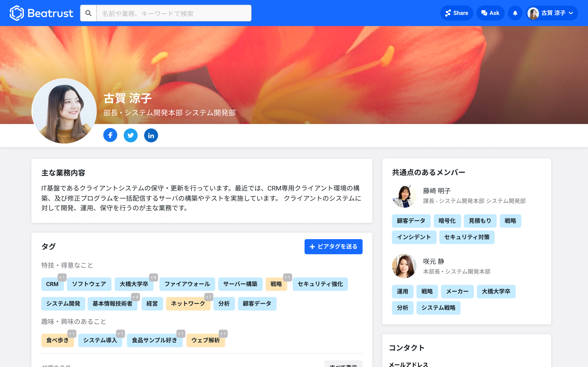
Task: Click the 主な業務内容 heading
Action: [63, 173]
